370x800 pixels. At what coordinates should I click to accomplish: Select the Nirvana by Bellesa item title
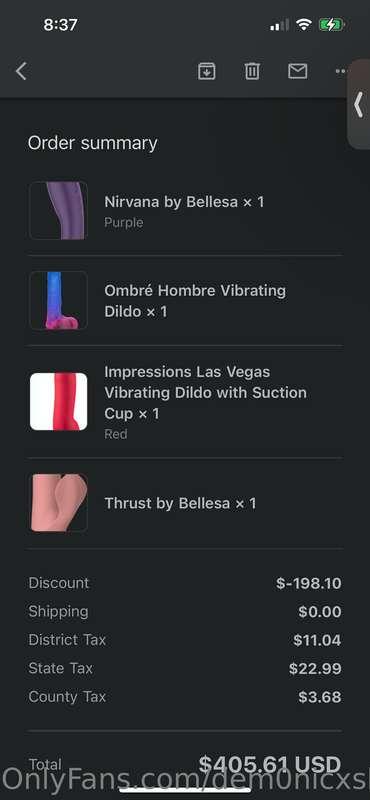[x=184, y=202]
